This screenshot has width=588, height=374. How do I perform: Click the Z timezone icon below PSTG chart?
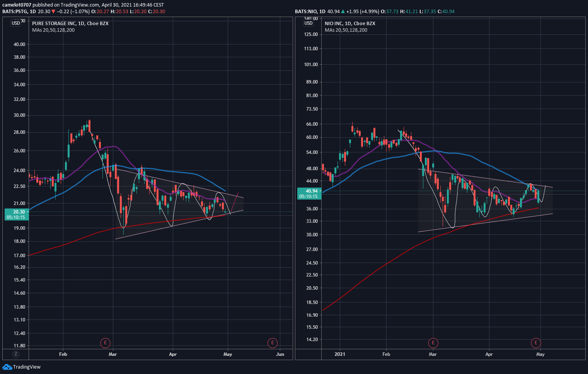click(x=16, y=354)
